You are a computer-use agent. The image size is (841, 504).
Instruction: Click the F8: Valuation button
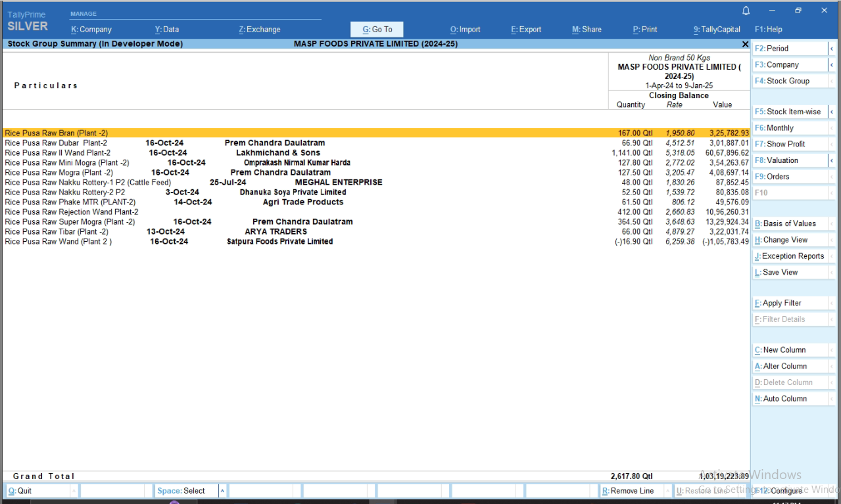(x=790, y=160)
